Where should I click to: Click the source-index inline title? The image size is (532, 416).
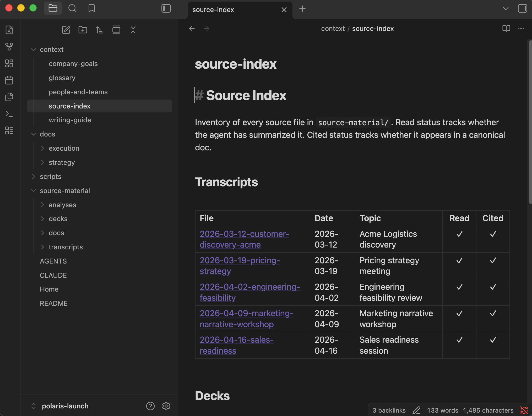pyautogui.click(x=236, y=64)
